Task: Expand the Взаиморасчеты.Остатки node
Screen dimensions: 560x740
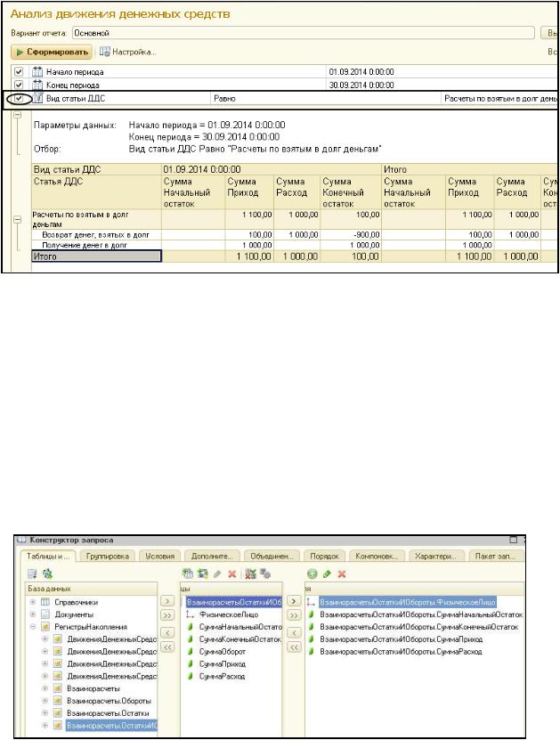Action: pyautogui.click(x=45, y=713)
